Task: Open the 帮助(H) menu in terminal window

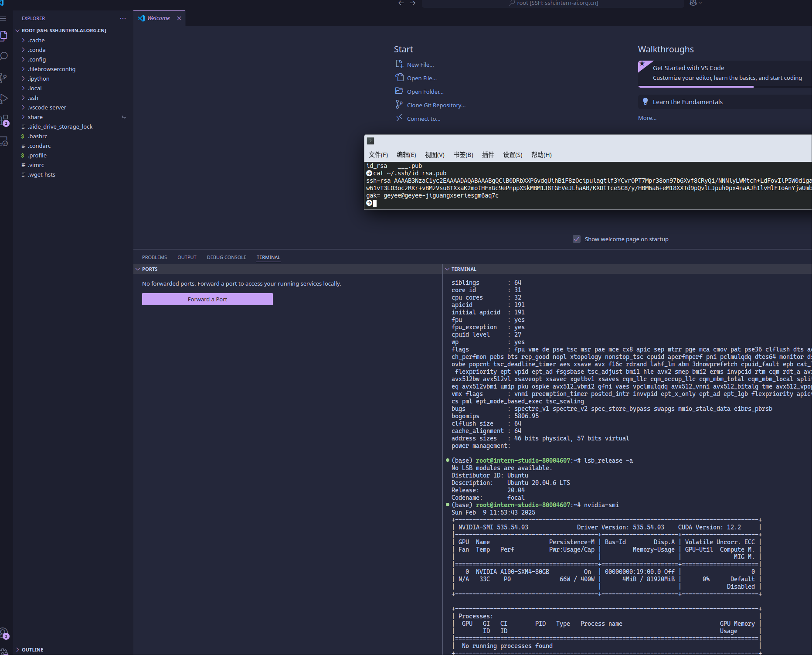Action: 541,155
